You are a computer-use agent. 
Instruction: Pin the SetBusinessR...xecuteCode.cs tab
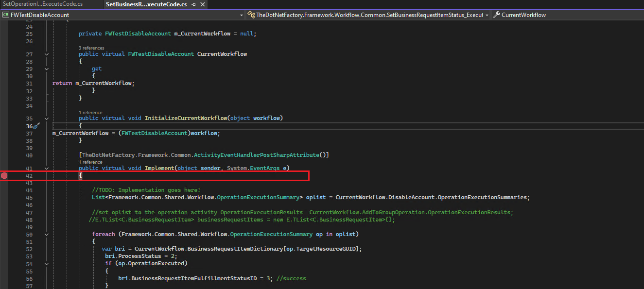coord(194,4)
